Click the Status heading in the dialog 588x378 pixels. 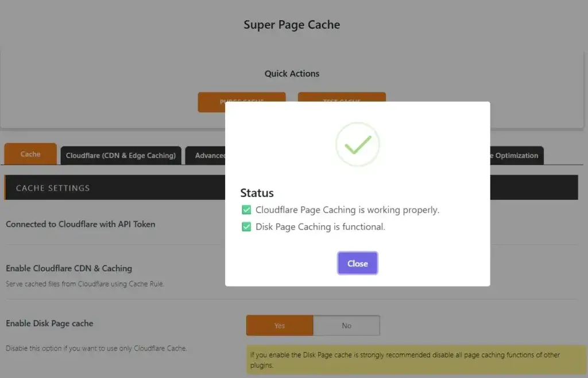(x=257, y=193)
